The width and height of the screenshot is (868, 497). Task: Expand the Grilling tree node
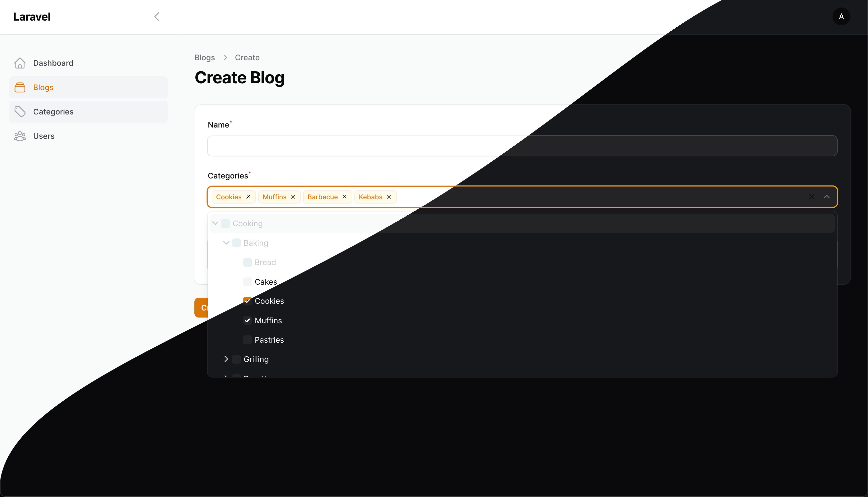226,359
